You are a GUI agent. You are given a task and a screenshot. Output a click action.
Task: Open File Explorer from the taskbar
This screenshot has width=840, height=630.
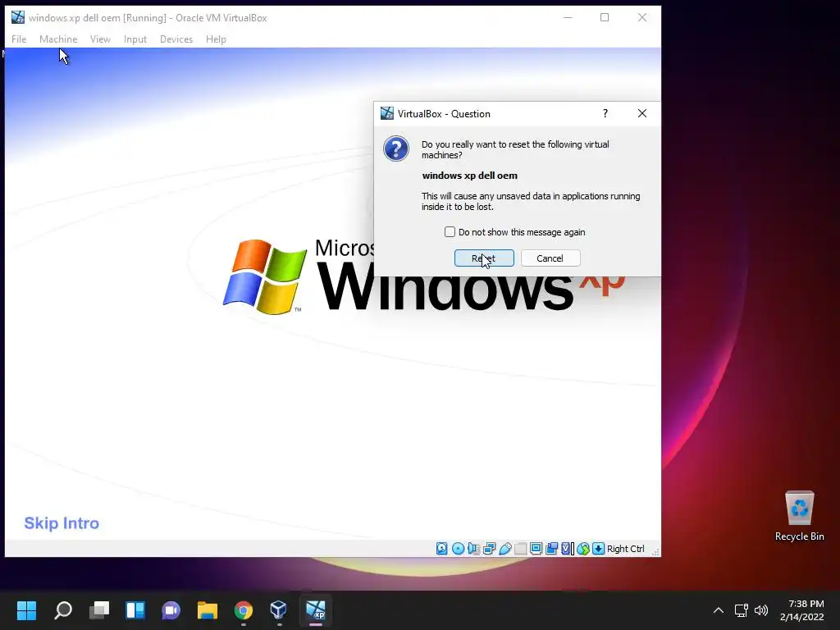[x=208, y=610]
